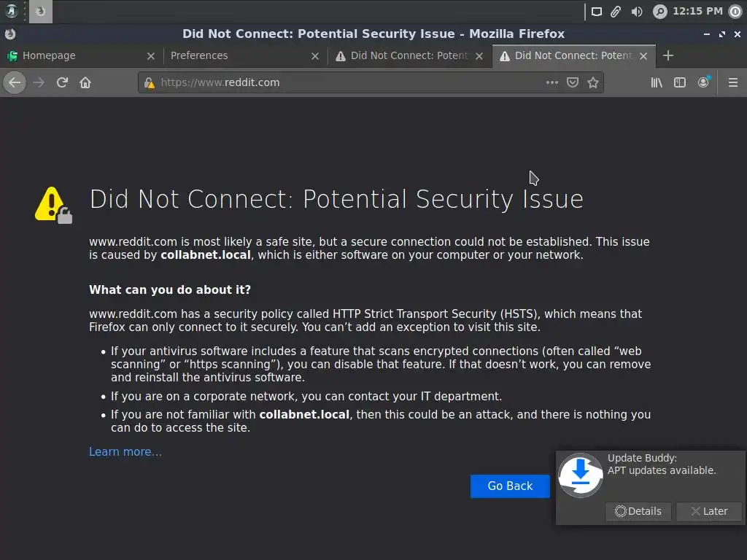This screenshot has height=560, width=747.
Task: Open a new tab with plus button
Action: click(x=668, y=55)
